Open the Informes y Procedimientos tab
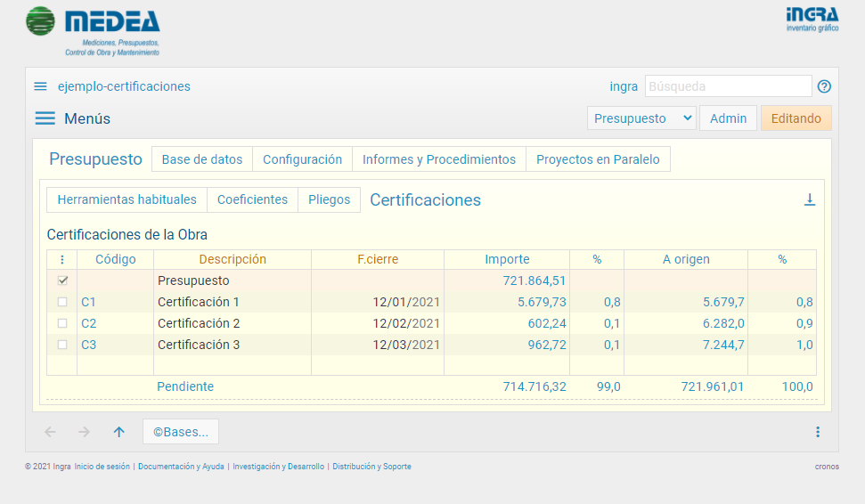This screenshot has height=504, width=865. point(439,159)
